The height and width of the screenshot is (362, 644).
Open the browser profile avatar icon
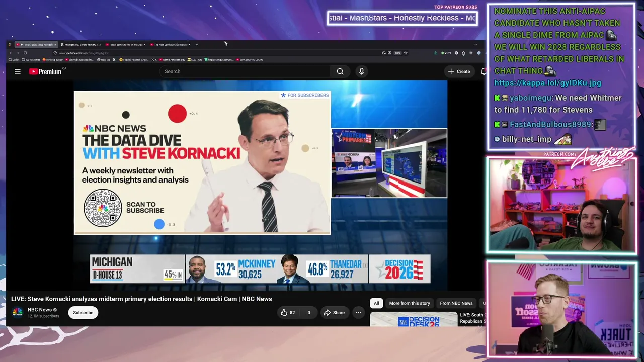[x=479, y=53]
